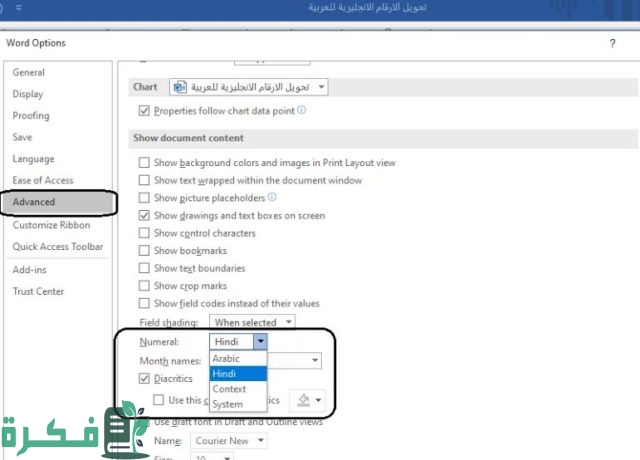Screen dimensions: 640x460
Task: Open the Chart document dropdown
Action: (322, 87)
